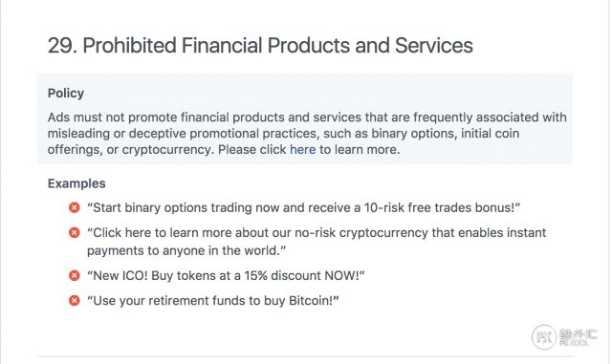This screenshot has width=612, height=364.
Task: Click the horizontal divider line below the section
Action: (304, 356)
